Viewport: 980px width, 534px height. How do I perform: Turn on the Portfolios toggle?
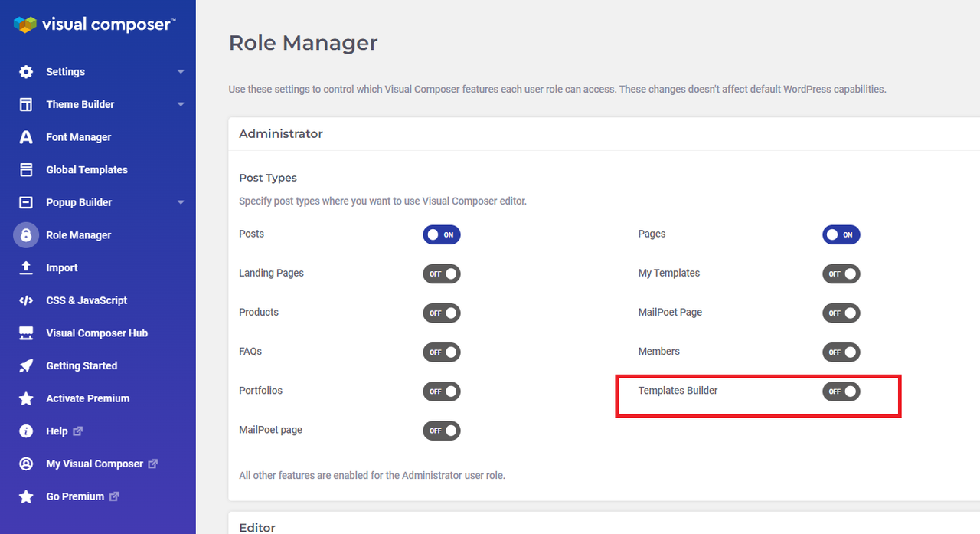[x=442, y=391]
